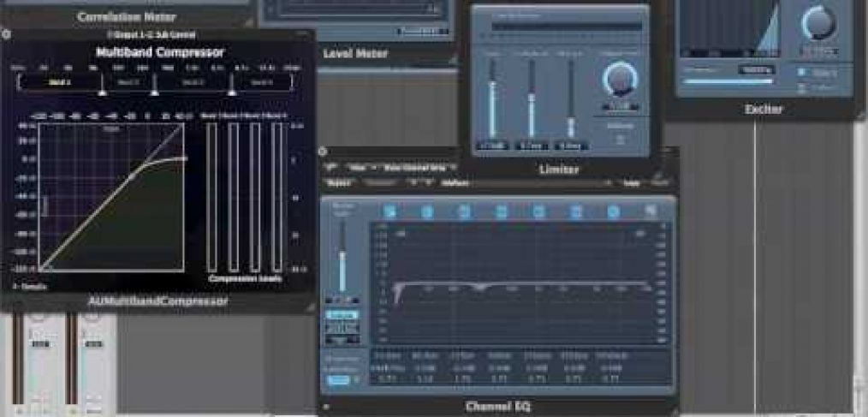Select Band 2 in the Multiband Compressor
Viewport: 868px width, 417px height.
(128, 82)
